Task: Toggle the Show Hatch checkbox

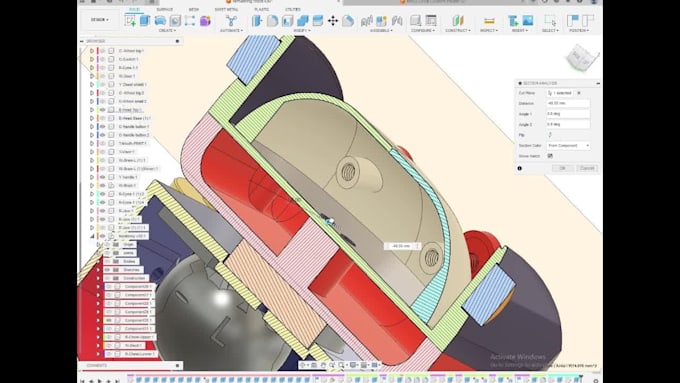Action: 550,156
